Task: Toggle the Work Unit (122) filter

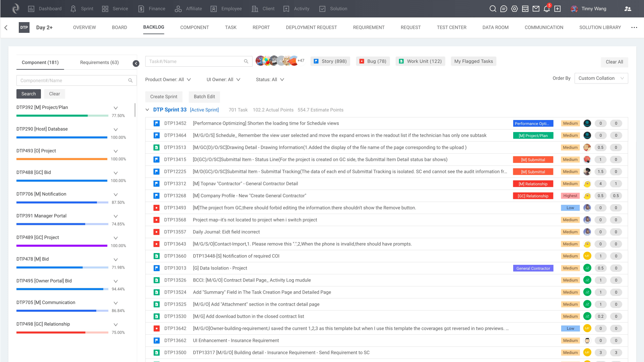Action: click(421, 61)
